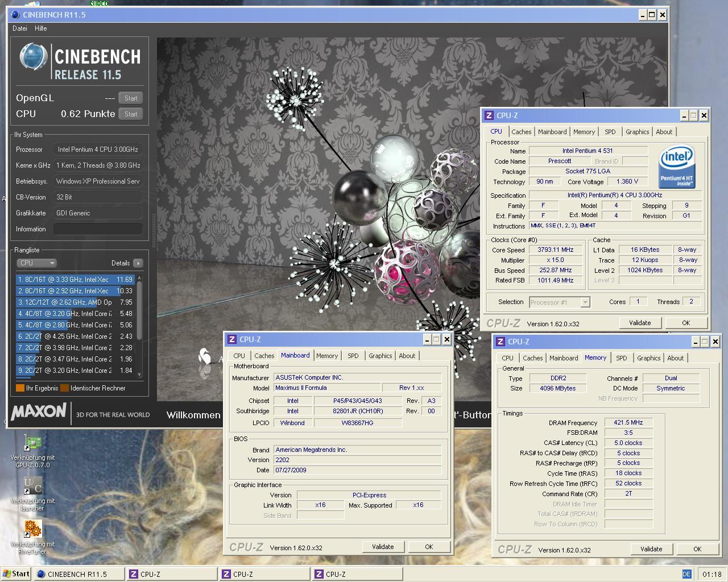The height and width of the screenshot is (582, 728).
Task: Open the Datei menu
Action: [20, 28]
